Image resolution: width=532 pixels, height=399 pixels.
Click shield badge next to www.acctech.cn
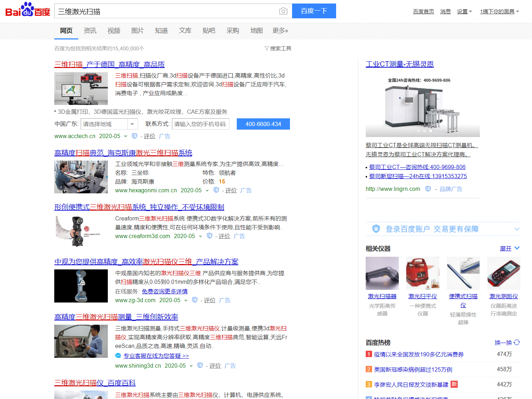coord(135,136)
